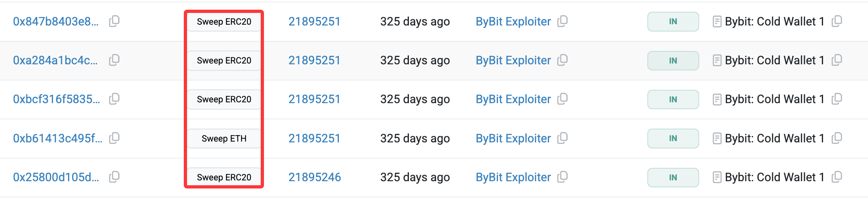Click "325 days ago" age in last row

(x=415, y=177)
